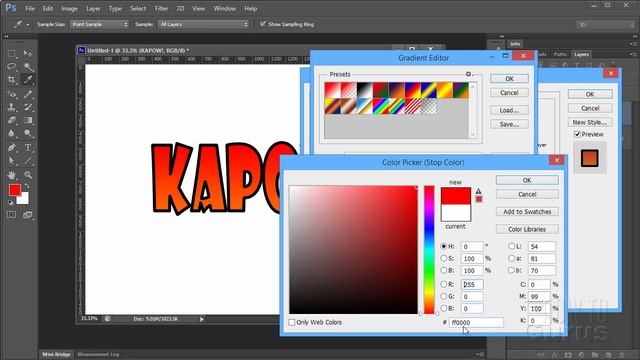The height and width of the screenshot is (360, 640).
Task: Select the S (saturation) radio button
Action: click(444, 258)
